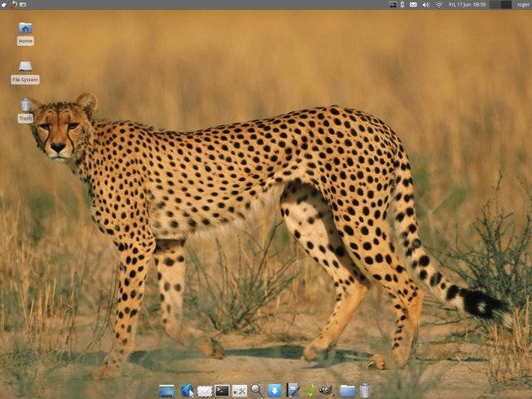This screenshot has width=532, height=399.
Task: Launch Firefox from the top panel
Action: 13,4
